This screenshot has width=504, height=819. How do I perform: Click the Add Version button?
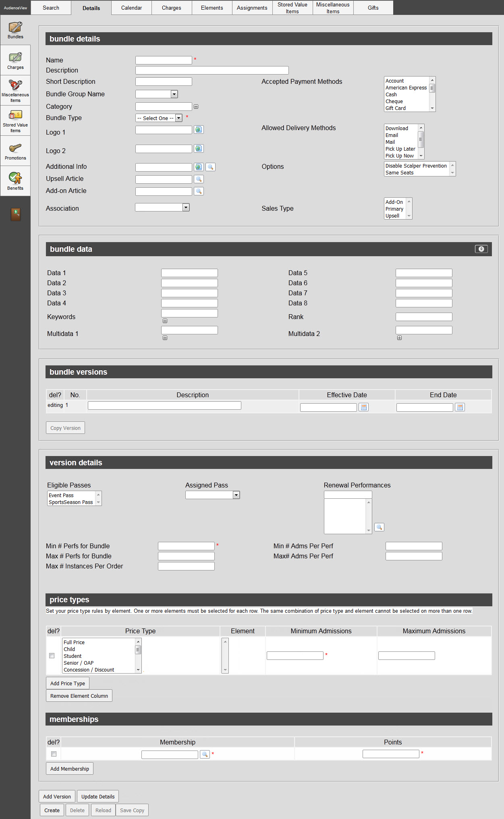coord(57,796)
